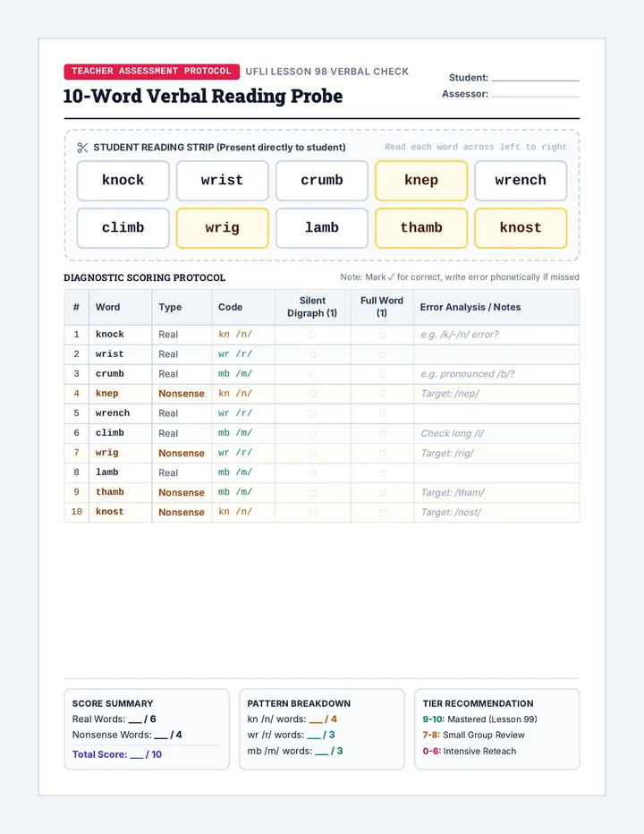Image resolution: width=644 pixels, height=834 pixels.
Task: Check Silent Digraph box for climb
Action: [x=313, y=433]
